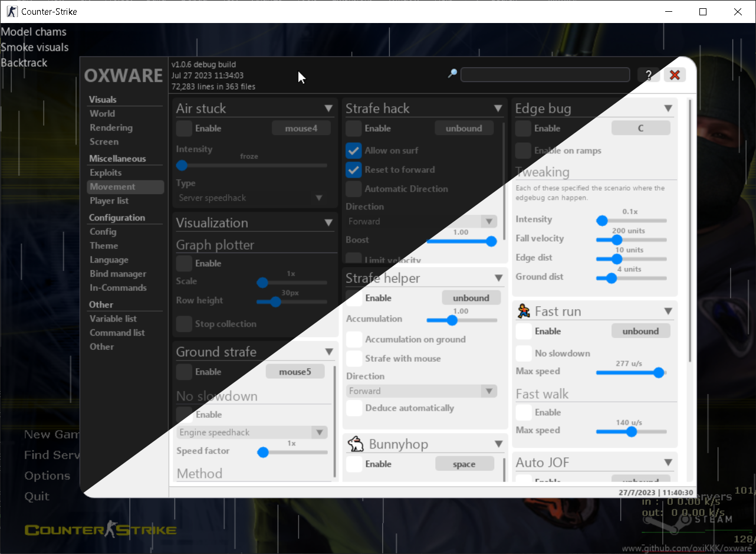Click the Fast run runner icon
This screenshot has width=756, height=554.
pyautogui.click(x=523, y=311)
